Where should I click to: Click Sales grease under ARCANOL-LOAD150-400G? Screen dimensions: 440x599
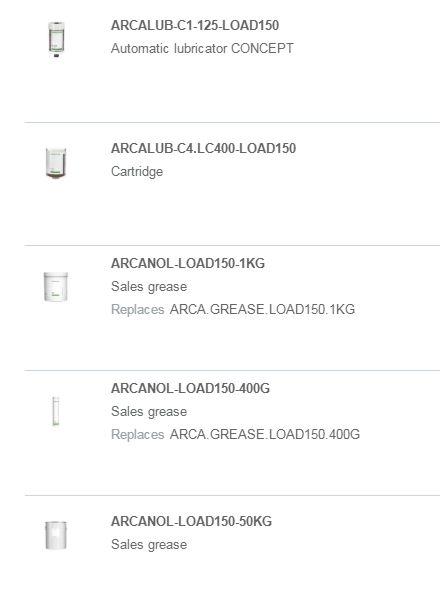(149, 411)
